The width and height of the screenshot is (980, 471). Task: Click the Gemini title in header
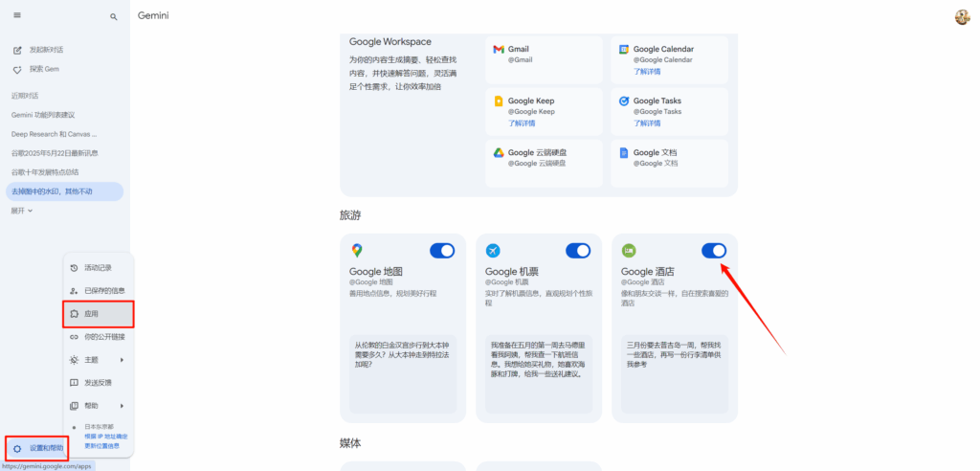[x=153, y=16]
